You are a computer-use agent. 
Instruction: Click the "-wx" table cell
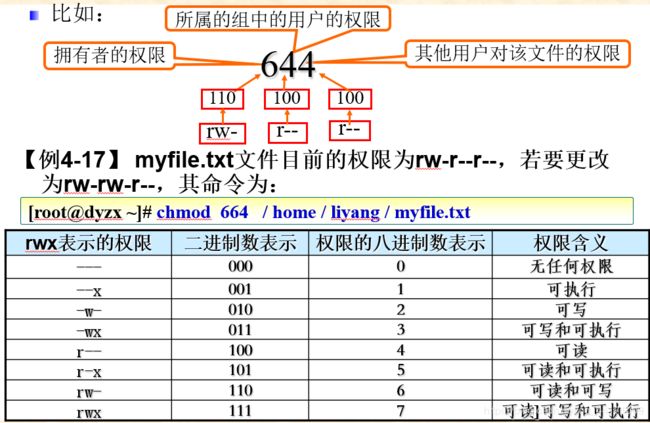[89, 331]
